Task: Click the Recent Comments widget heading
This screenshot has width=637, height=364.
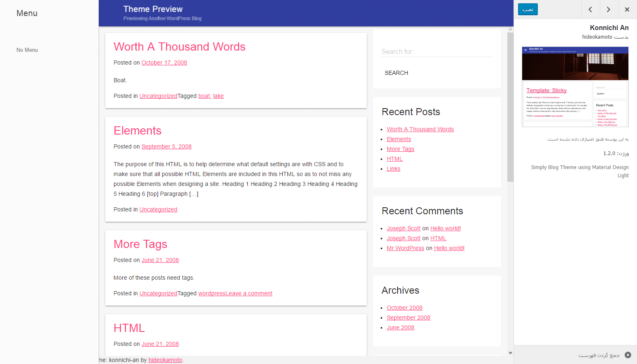Action: 422,211
